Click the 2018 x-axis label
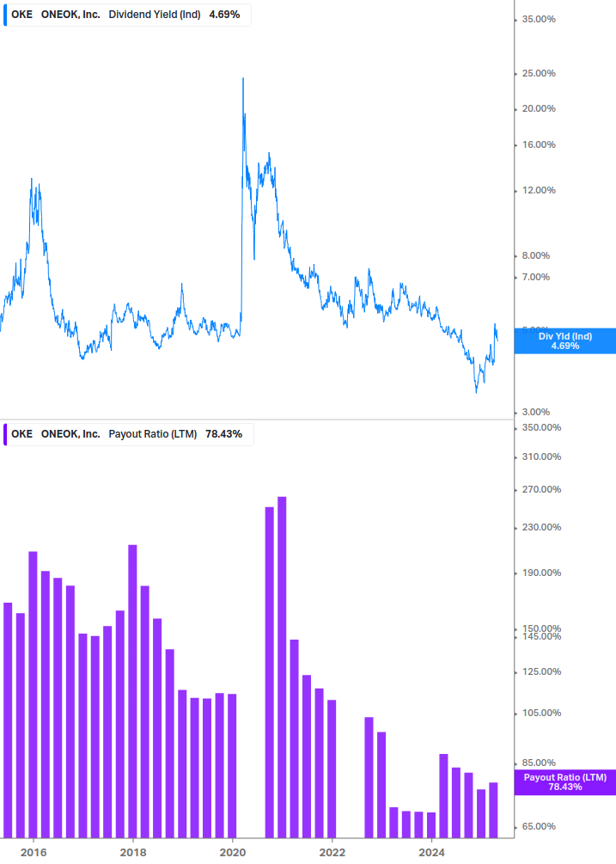The image size is (616, 864). pyautogui.click(x=133, y=853)
